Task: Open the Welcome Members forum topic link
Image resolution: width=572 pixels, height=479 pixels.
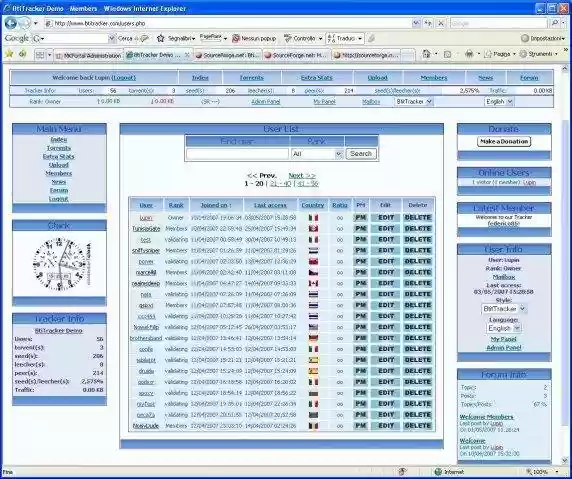Action: pyautogui.click(x=487, y=417)
